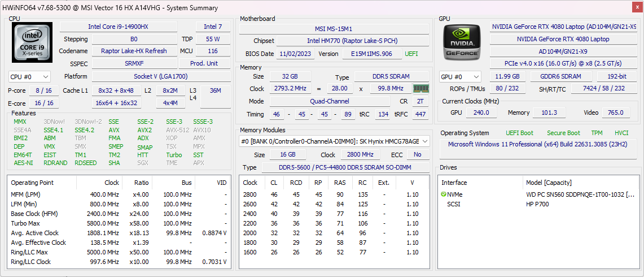Viewport: 644px width, 277px height.
Task: Click the Model [Capacity] column header
Action: pos(549,183)
